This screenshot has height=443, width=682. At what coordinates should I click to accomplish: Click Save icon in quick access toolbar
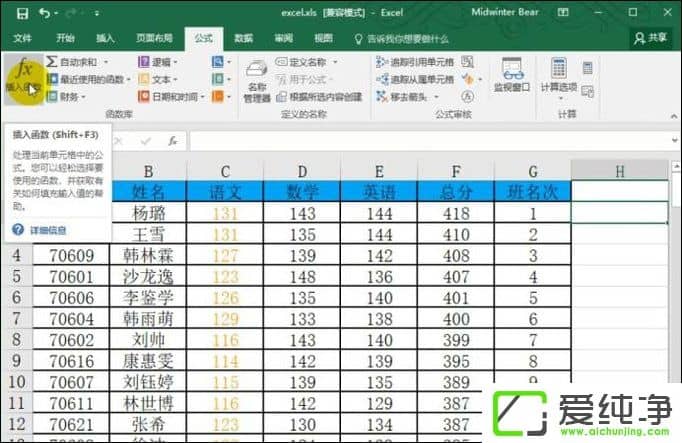tap(22, 13)
